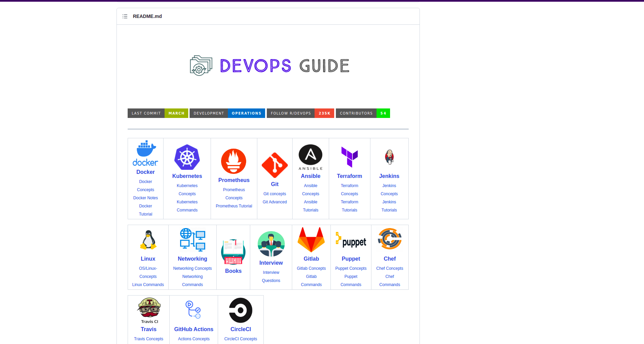Open the Linux Commands link

pos(148,285)
